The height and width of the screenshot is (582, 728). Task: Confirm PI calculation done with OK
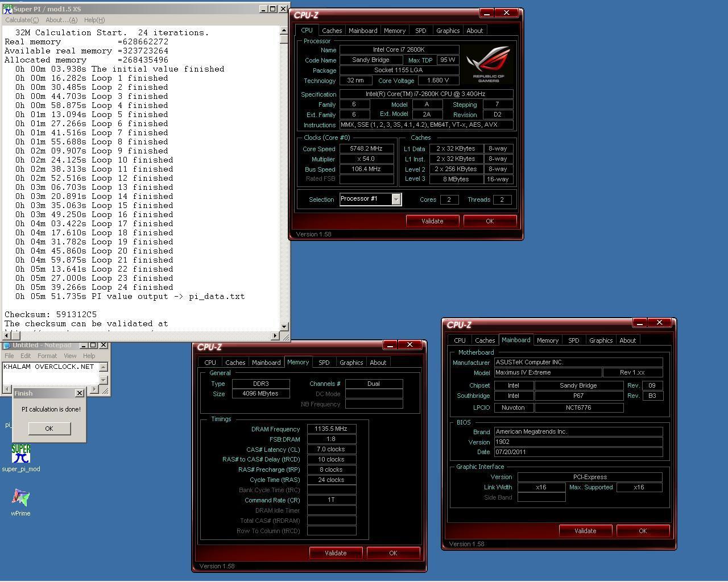click(x=49, y=429)
